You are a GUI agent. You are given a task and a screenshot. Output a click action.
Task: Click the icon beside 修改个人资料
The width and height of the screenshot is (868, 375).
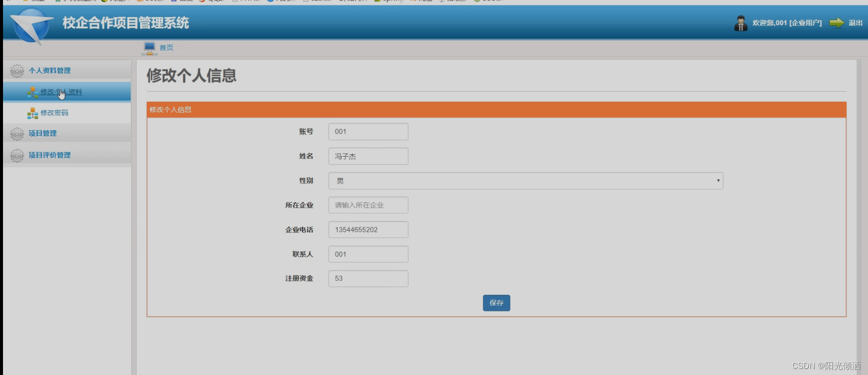tap(33, 92)
